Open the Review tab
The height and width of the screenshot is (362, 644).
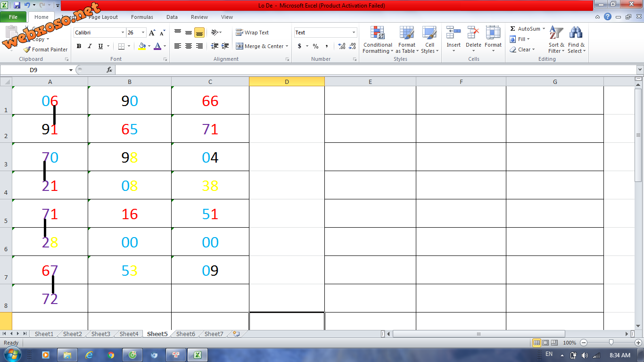199,17
